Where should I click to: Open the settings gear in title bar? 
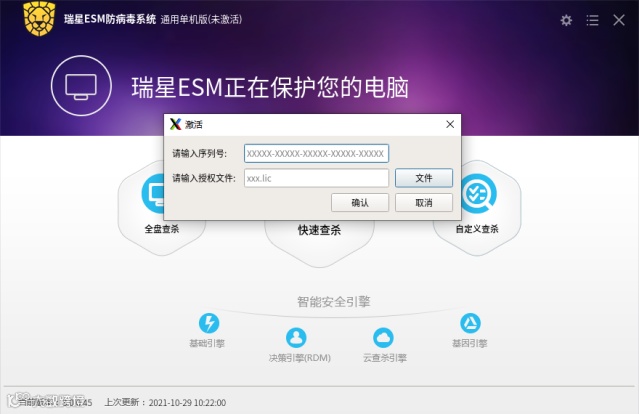566,20
